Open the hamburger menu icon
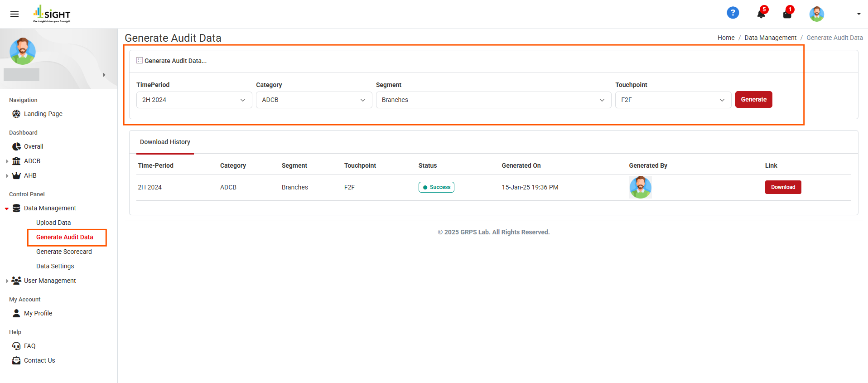The image size is (868, 383). click(x=14, y=14)
